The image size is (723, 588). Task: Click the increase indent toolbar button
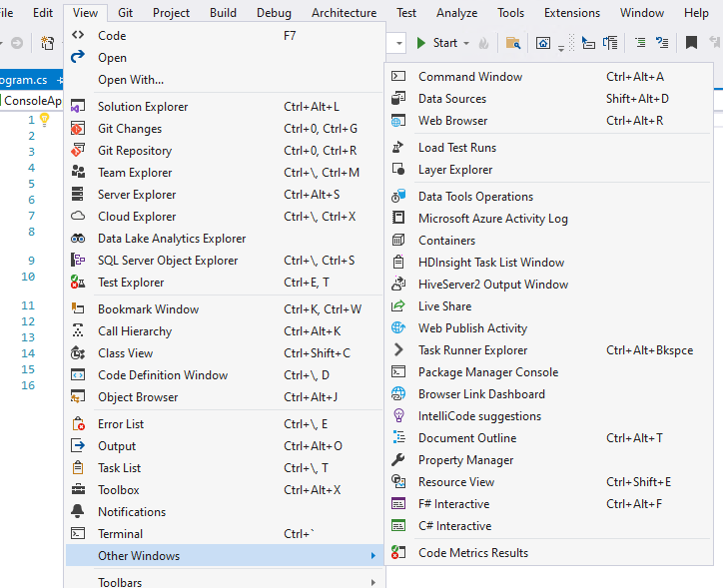639,43
